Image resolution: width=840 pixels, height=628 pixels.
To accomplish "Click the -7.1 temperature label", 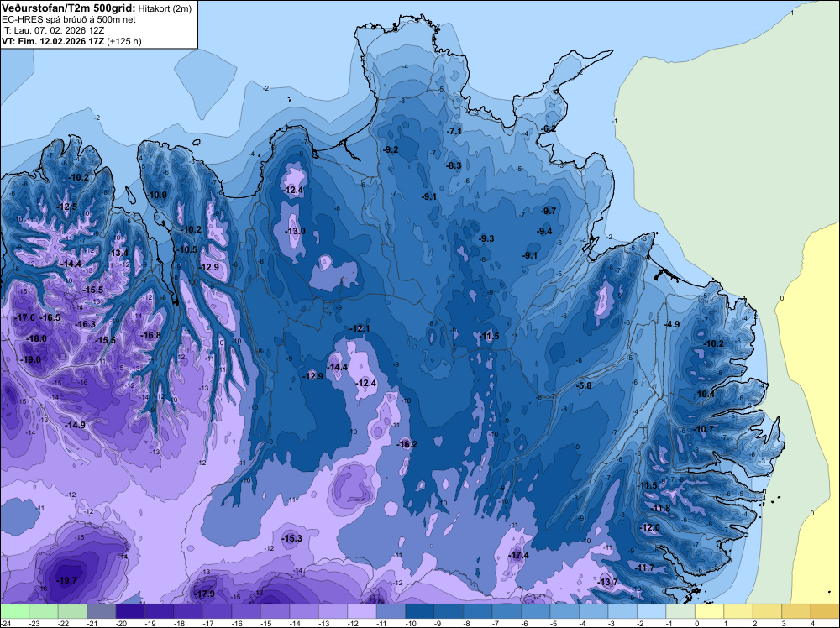I will [454, 131].
